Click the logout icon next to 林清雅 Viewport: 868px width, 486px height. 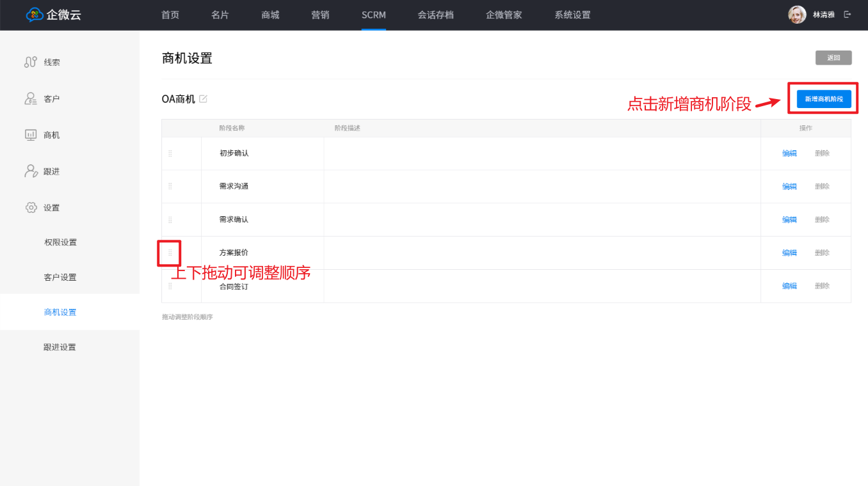[848, 15]
